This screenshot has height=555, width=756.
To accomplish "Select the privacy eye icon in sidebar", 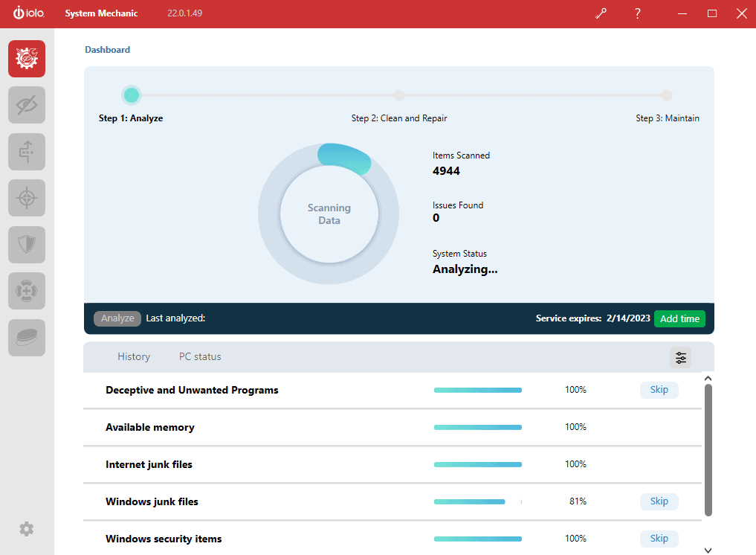I will click(26, 105).
